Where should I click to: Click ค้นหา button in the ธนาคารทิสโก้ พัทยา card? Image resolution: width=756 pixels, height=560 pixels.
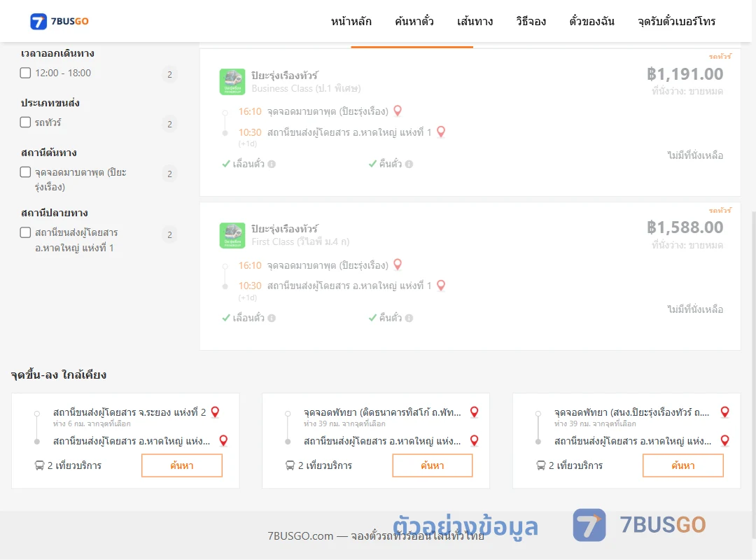pos(433,465)
